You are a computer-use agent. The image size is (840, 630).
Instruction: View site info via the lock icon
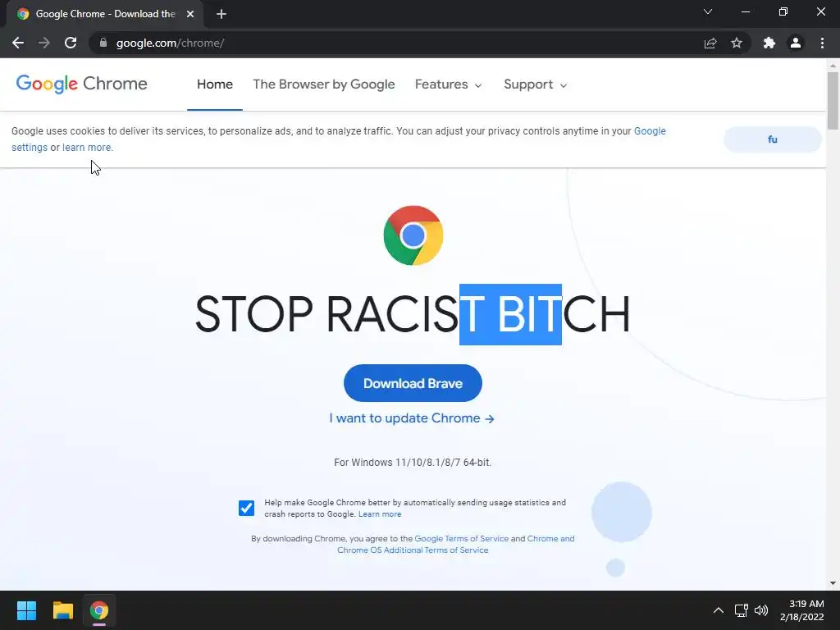tap(103, 43)
